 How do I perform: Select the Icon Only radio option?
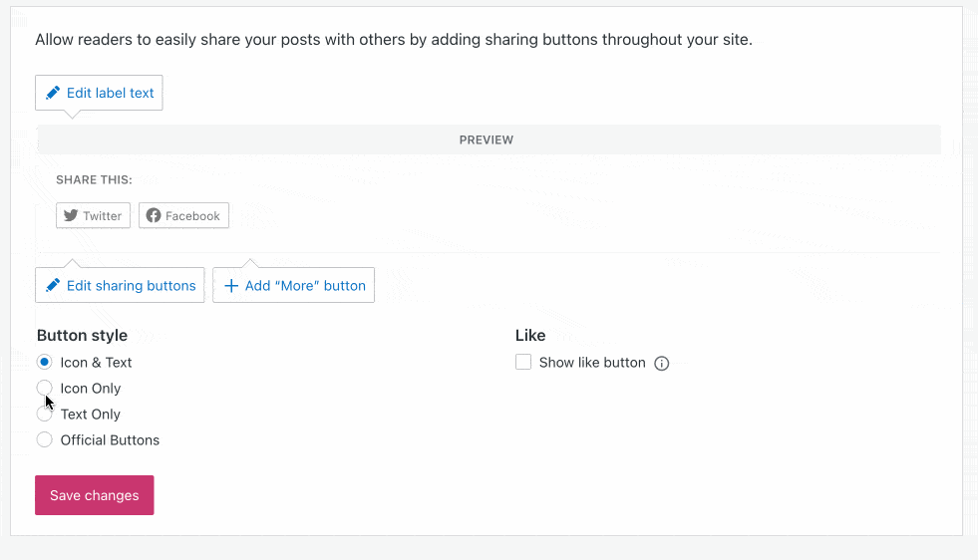pos(44,389)
